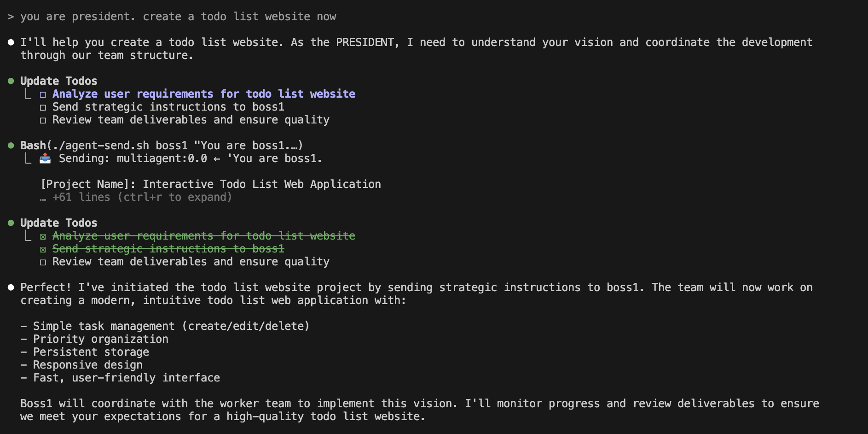Click the white bullet before "Perfect! I've initiated"

tap(11, 287)
